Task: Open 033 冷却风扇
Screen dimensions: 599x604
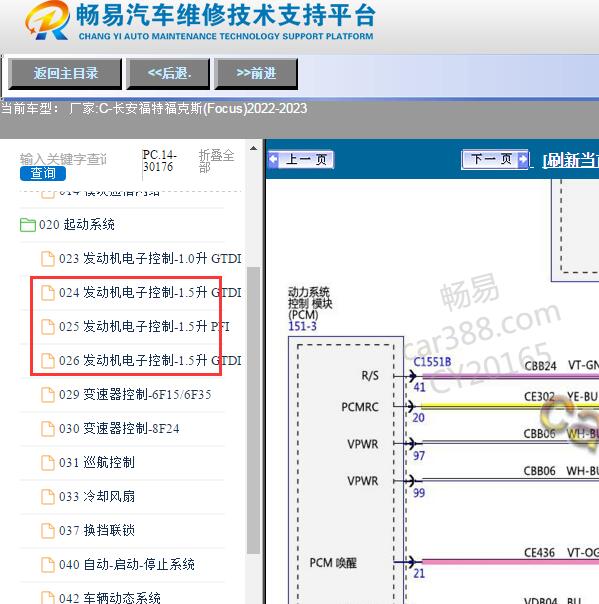Action: coord(97,496)
